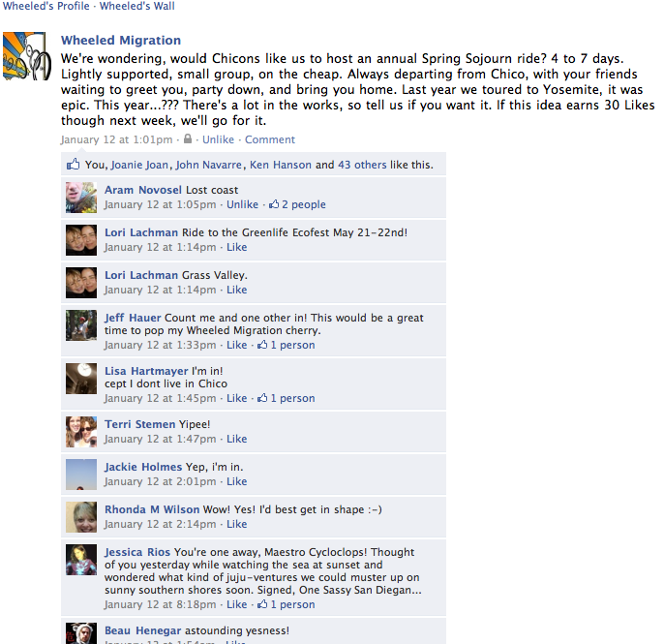Show the 1 person who liked Jessica Rios's comment
This screenshot has height=644, width=664.
pos(292,604)
